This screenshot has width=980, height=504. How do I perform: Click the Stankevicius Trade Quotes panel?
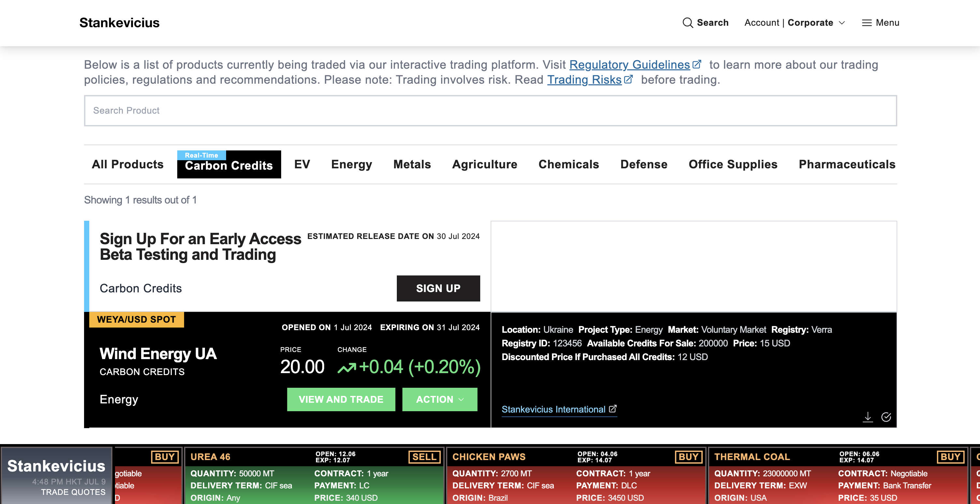[56, 476]
